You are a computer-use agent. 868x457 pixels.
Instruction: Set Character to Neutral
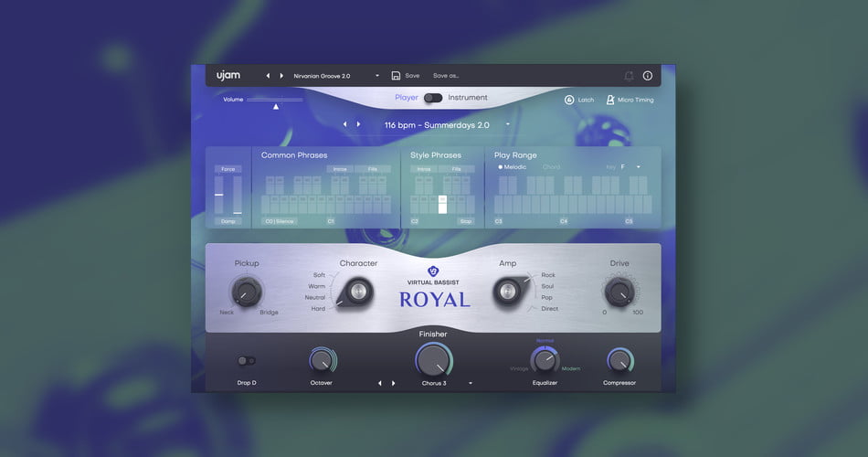(315, 297)
